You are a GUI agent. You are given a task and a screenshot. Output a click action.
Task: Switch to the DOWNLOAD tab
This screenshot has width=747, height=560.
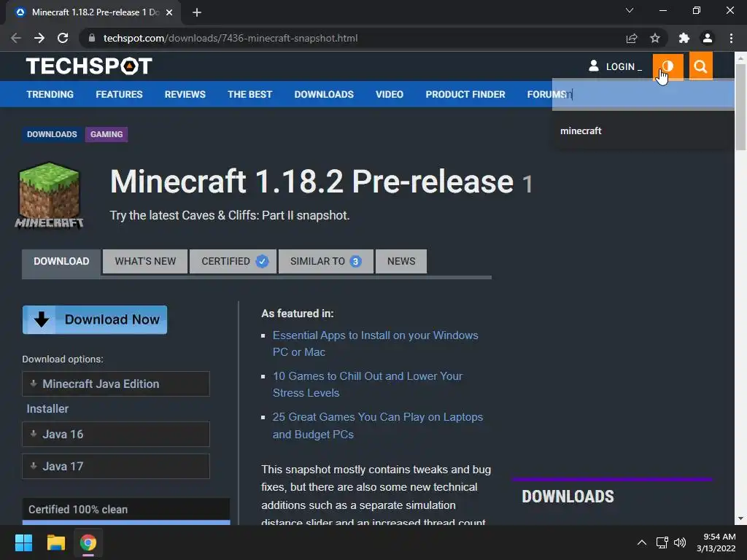tap(61, 262)
